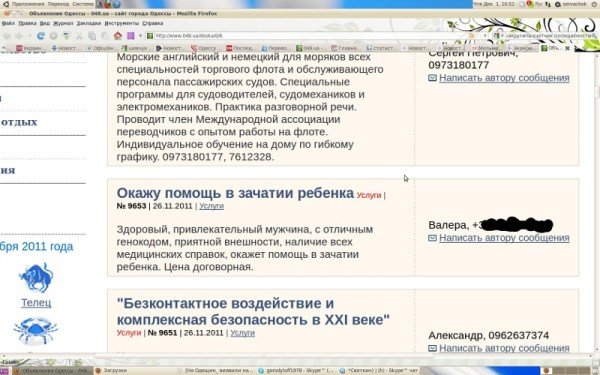Open 'gorodyloff1978 - Skype' taskbar window
This screenshot has width=600, height=375.
coord(297,370)
